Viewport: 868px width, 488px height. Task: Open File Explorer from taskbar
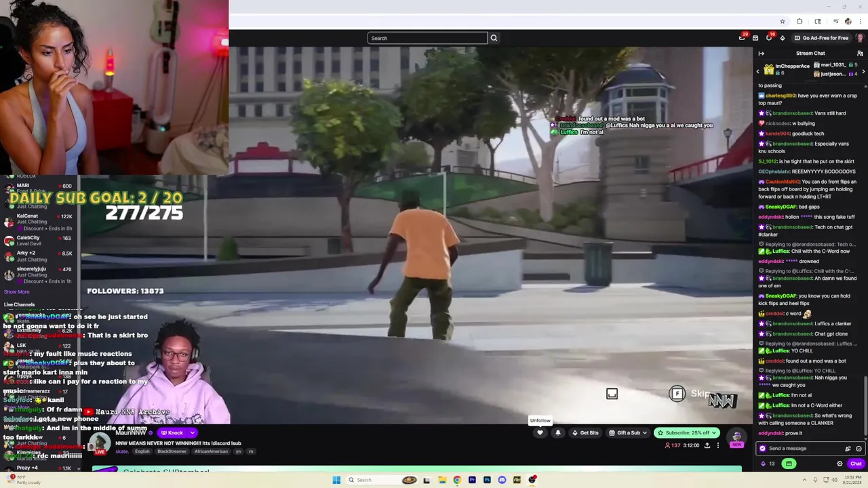[442, 480]
